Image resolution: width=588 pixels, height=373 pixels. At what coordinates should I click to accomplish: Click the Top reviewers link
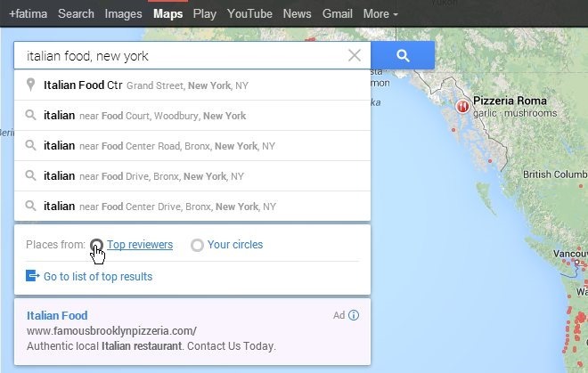coord(140,245)
